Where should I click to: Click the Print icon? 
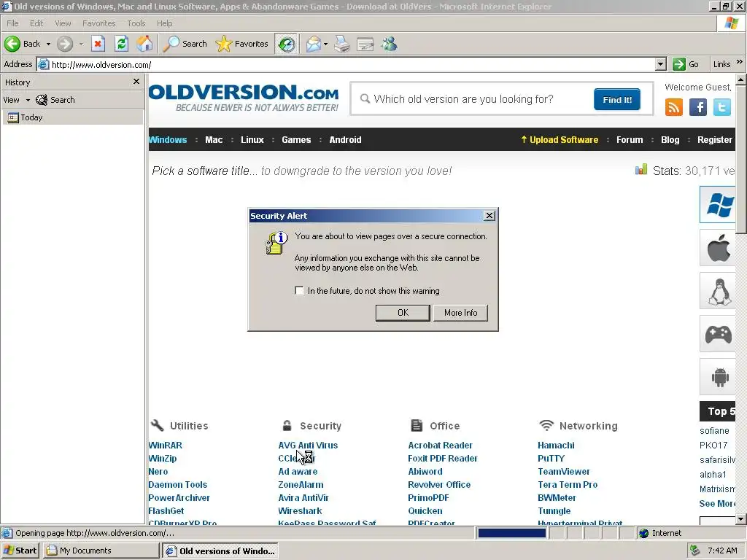point(342,44)
